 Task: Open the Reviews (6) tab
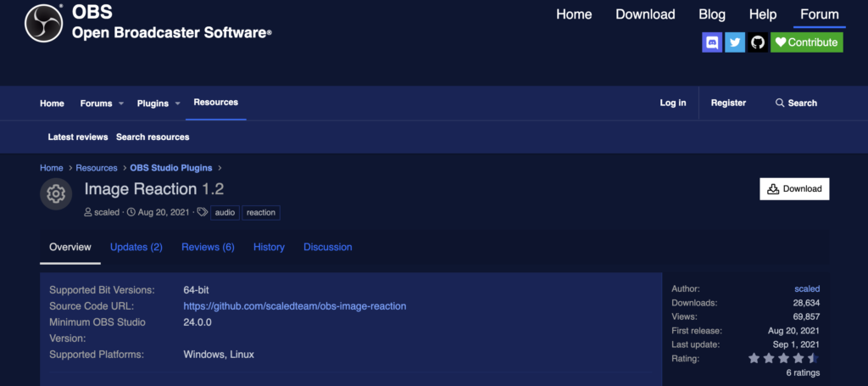208,247
